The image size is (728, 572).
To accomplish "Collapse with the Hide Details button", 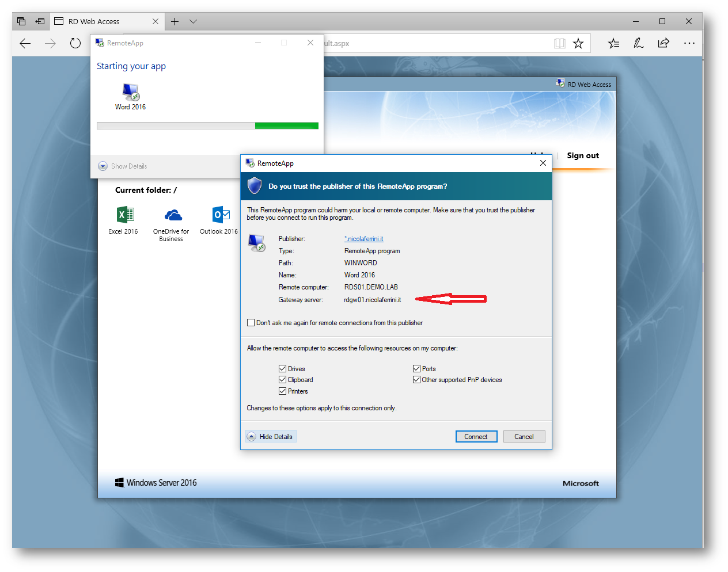I will (271, 437).
